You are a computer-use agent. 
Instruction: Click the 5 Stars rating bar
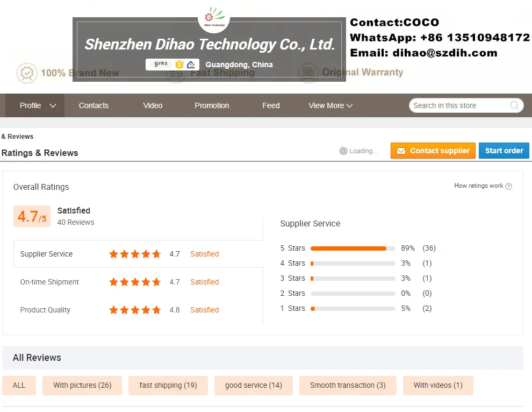(353, 248)
